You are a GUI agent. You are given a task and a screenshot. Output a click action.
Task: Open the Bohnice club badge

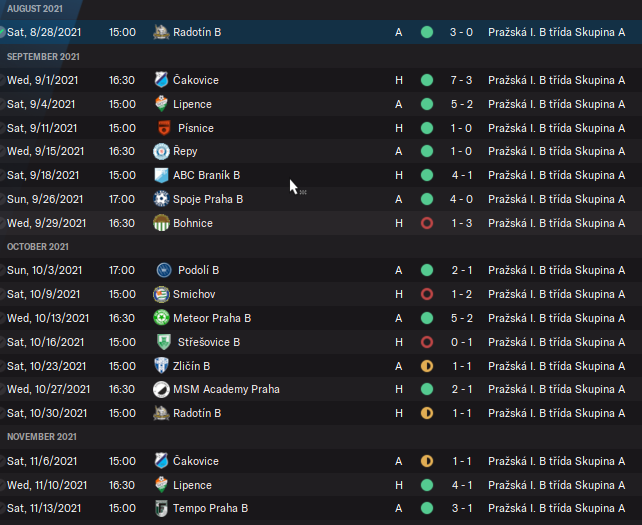(x=162, y=223)
